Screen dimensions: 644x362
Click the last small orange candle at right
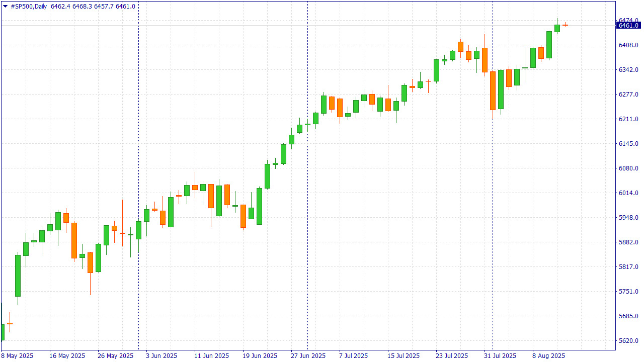tap(565, 25)
